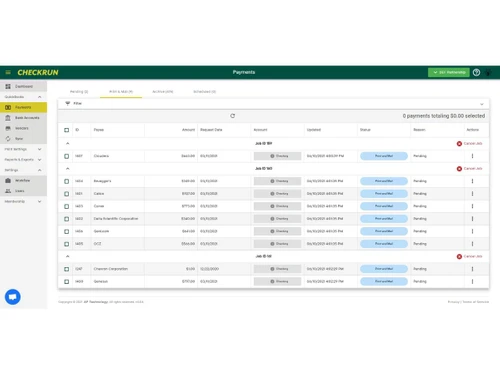Expand Reports & Exports sidebar section
This screenshot has width=500, height=375.
(x=40, y=160)
